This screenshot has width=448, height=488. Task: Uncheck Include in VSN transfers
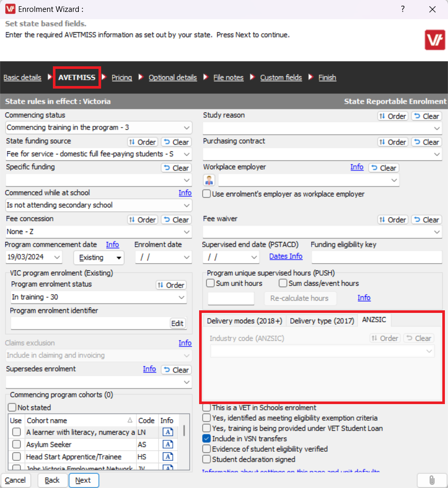[x=206, y=438]
